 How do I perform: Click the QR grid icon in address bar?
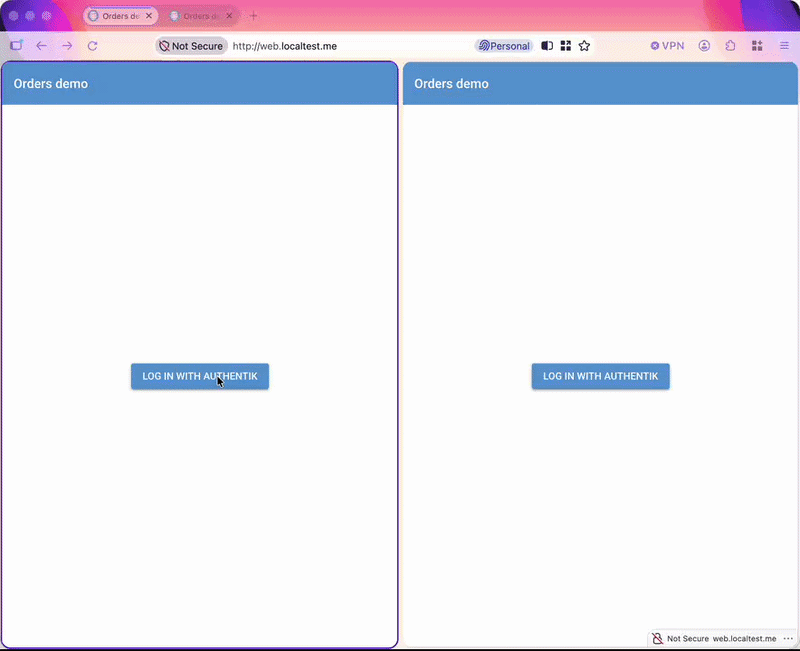click(566, 46)
